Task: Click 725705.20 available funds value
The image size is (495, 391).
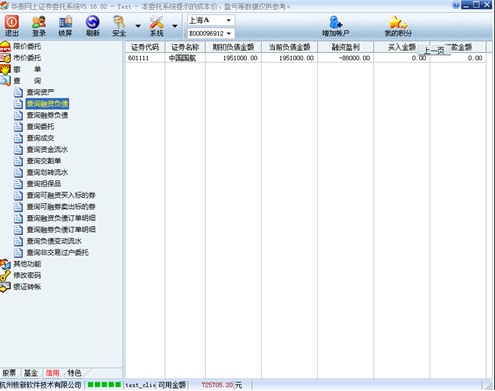Action: pyautogui.click(x=217, y=385)
